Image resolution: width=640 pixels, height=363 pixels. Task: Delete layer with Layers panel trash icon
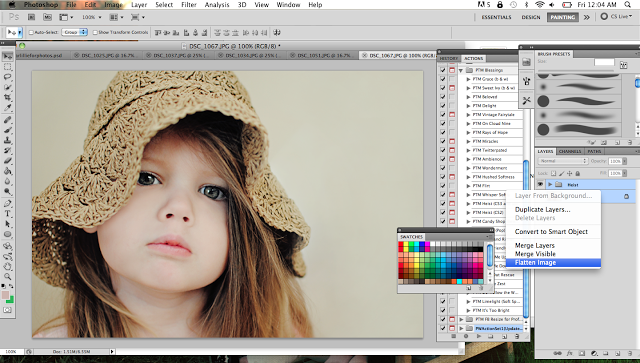(x=630, y=353)
